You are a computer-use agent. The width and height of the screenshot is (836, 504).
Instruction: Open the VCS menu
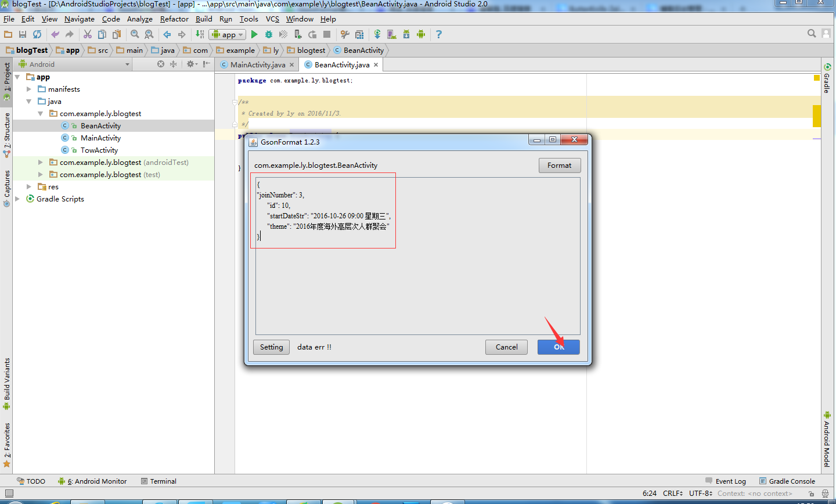pos(272,19)
